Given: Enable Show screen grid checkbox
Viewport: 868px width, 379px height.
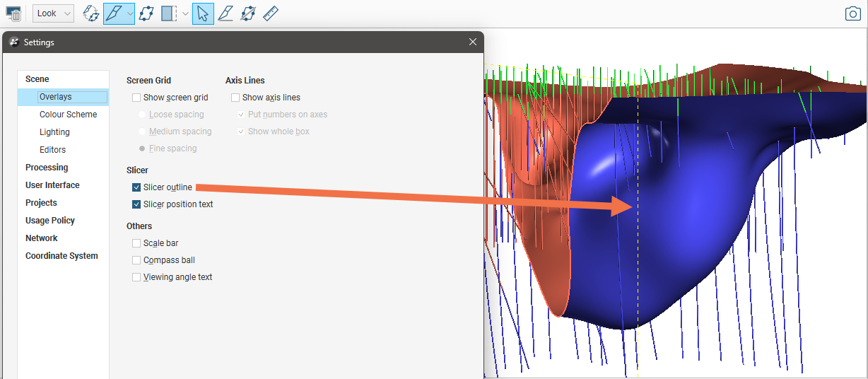Looking at the screenshot, I should click(136, 98).
